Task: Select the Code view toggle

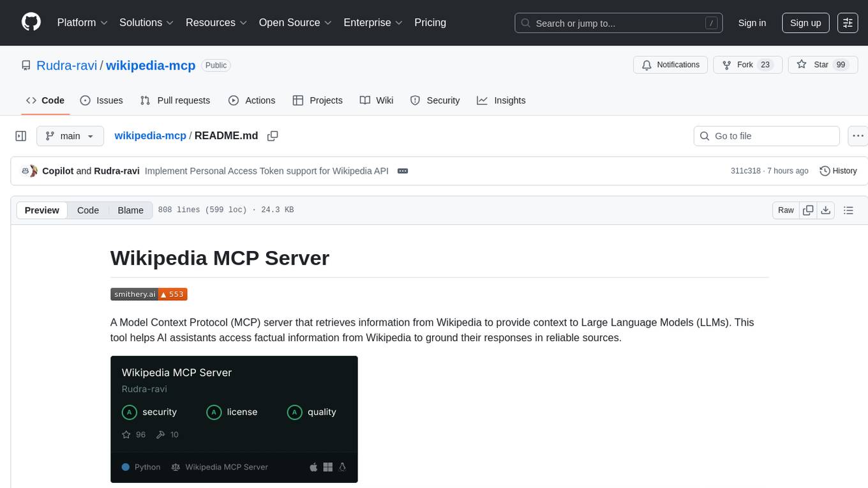Action: 88,210
